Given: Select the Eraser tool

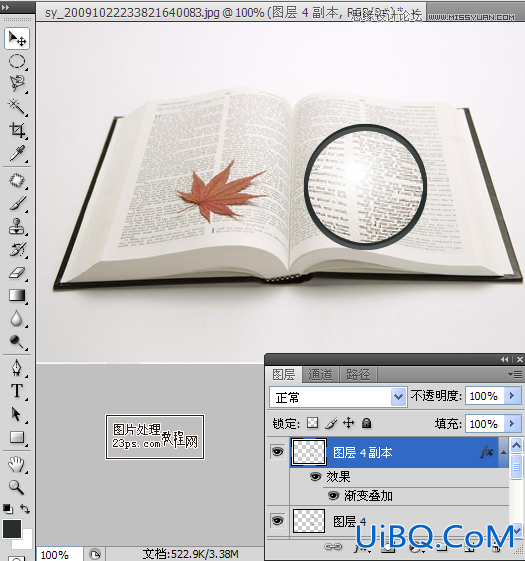Looking at the screenshot, I should point(17,273).
